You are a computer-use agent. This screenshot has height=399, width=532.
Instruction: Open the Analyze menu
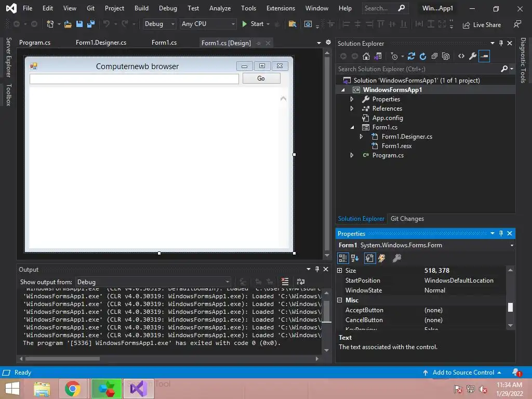tap(220, 8)
